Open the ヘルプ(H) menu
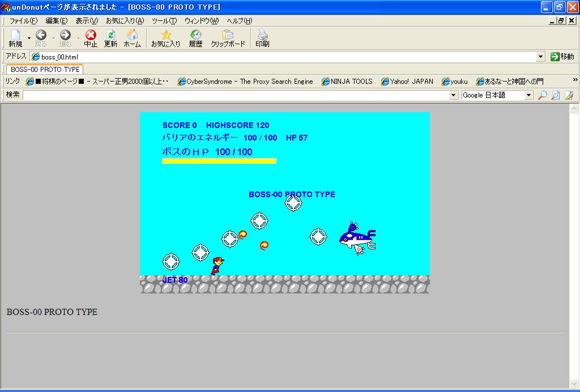Viewport: 580px width, 392px height. 240,21
